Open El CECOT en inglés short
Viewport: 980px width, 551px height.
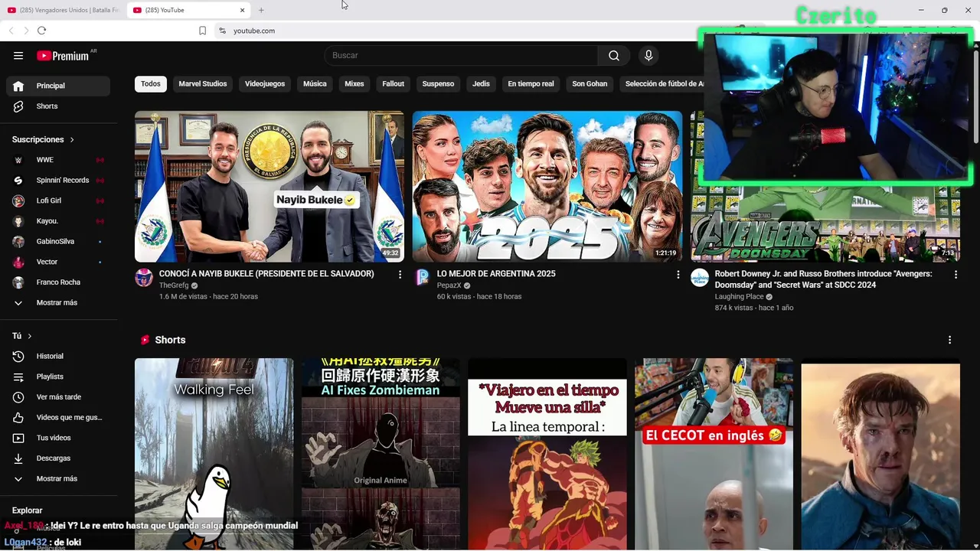point(714,454)
